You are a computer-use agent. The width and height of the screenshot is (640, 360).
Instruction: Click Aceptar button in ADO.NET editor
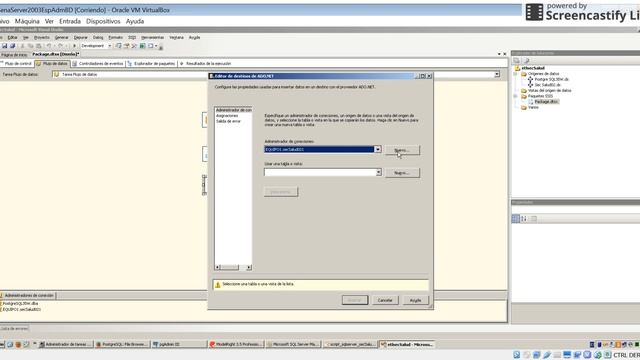[355, 300]
